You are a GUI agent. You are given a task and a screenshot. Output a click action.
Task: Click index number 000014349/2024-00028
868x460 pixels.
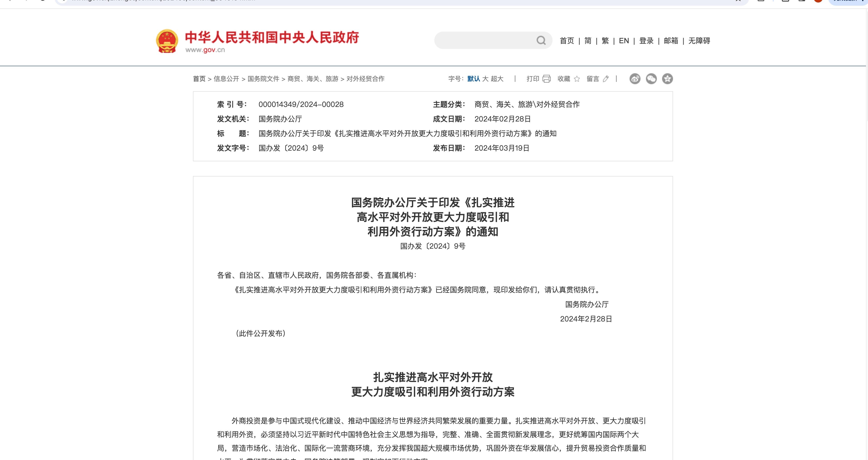click(301, 105)
